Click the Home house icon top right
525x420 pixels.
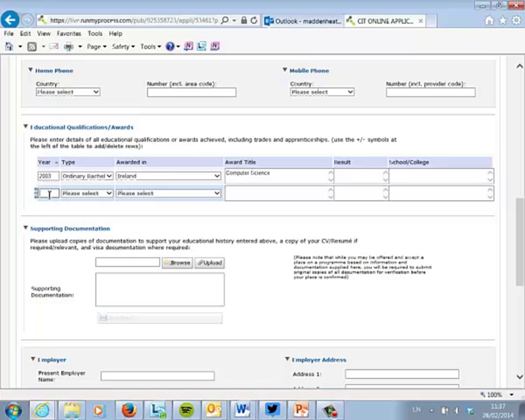pos(489,20)
